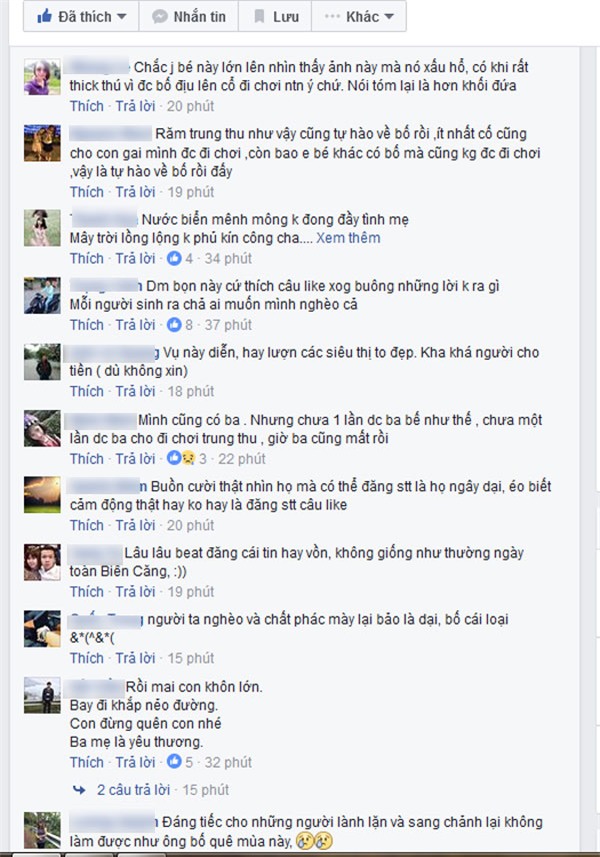Click the Lưu bookmark icon
600x857 pixels.
point(260,16)
